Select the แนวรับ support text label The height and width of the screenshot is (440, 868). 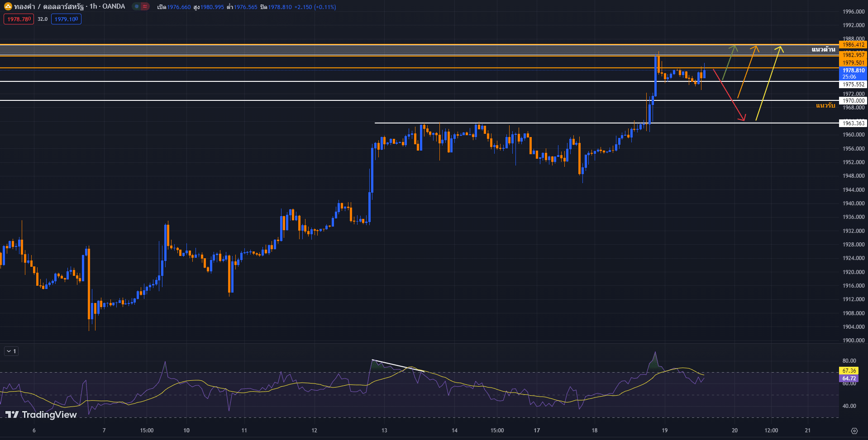pyautogui.click(x=825, y=105)
